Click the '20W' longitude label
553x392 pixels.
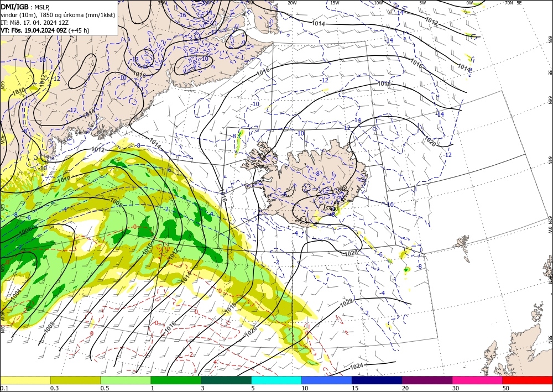(292, 3)
